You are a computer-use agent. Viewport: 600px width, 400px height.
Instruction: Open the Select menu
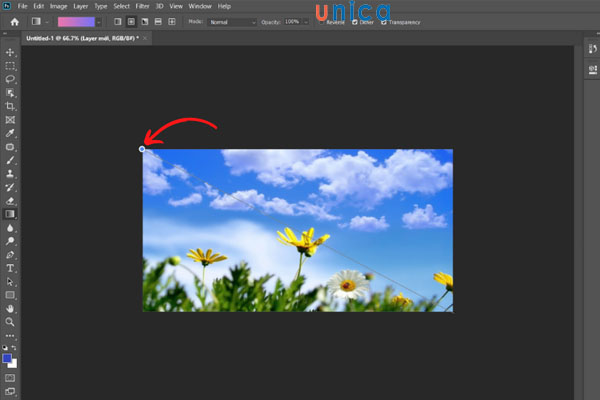(x=121, y=6)
